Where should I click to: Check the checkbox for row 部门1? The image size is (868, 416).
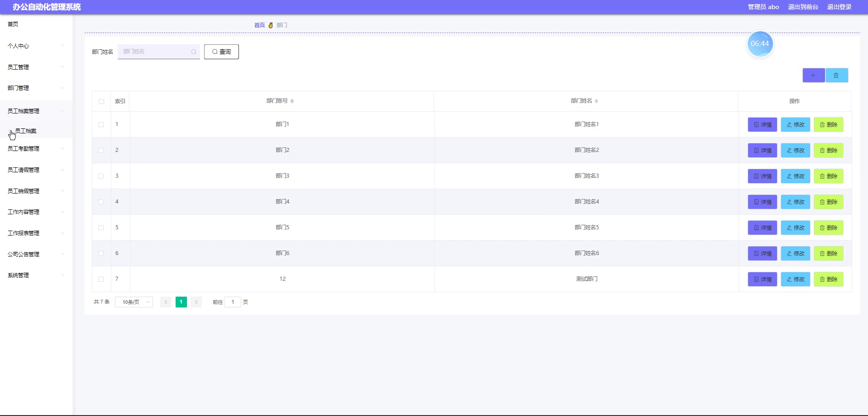101,125
